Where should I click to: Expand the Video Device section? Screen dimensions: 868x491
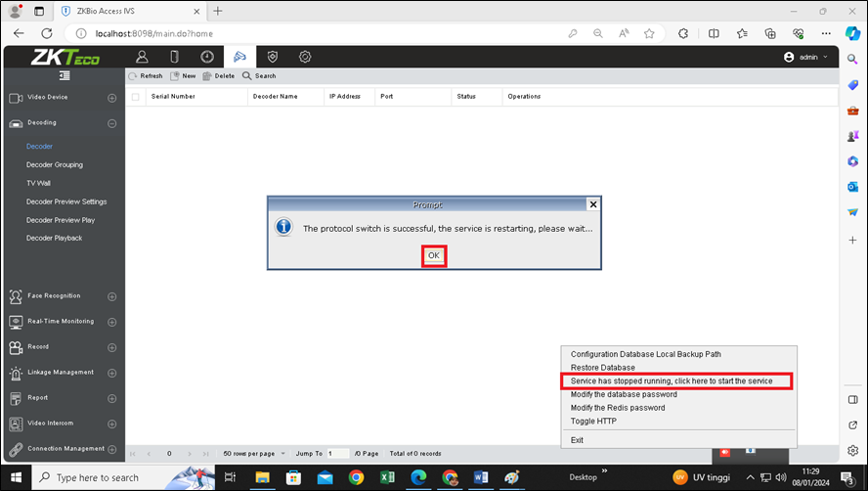tap(111, 98)
